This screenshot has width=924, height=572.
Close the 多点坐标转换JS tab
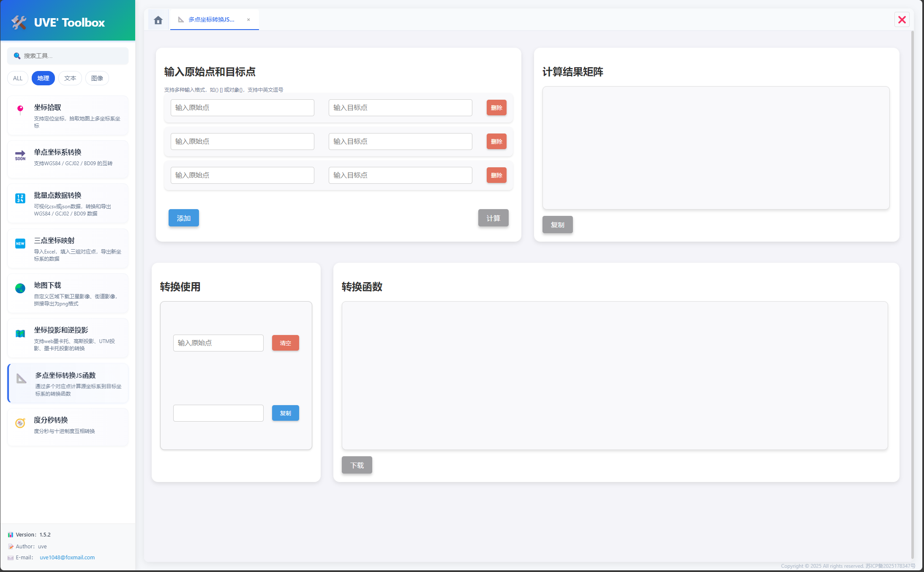click(x=248, y=19)
